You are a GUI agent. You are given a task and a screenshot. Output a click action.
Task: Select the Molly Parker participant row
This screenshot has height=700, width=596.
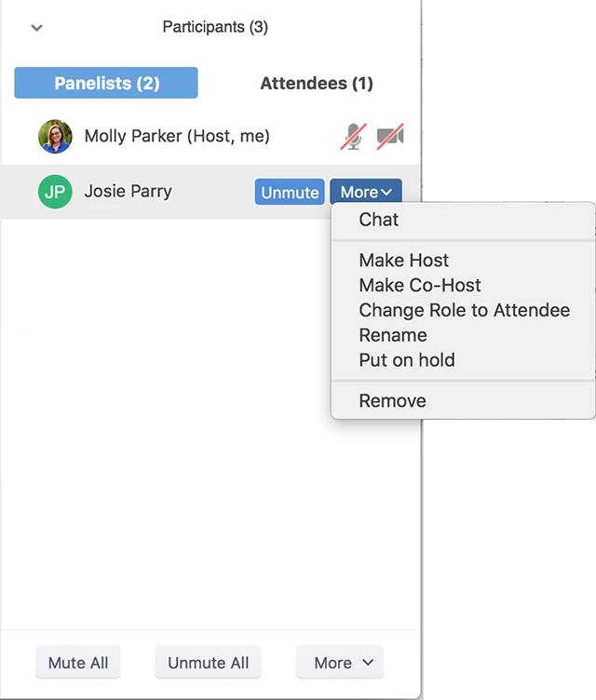pos(177,137)
